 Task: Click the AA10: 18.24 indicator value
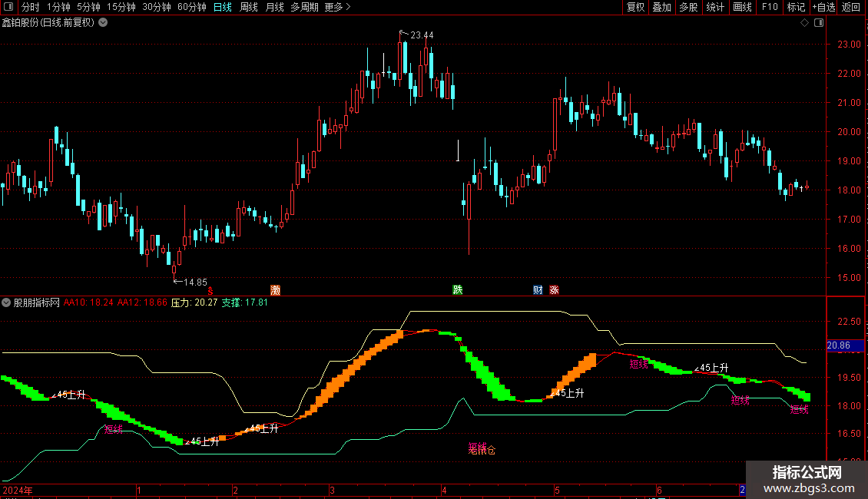point(88,302)
